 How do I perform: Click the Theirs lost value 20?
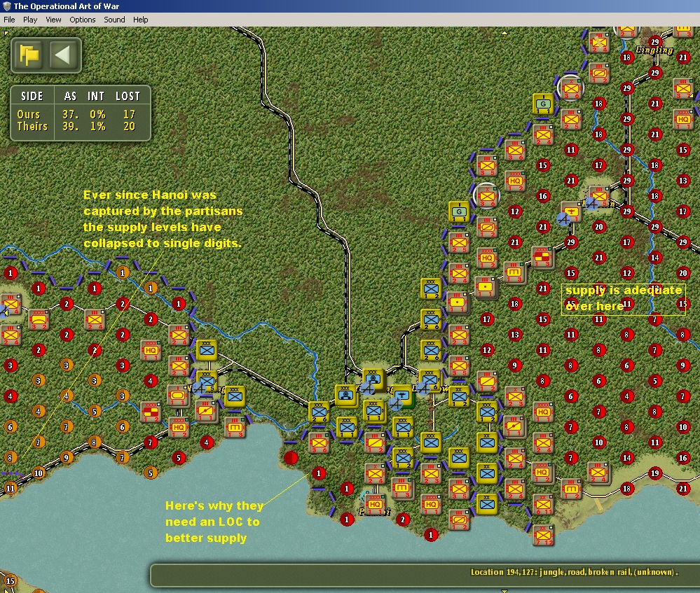point(130,126)
